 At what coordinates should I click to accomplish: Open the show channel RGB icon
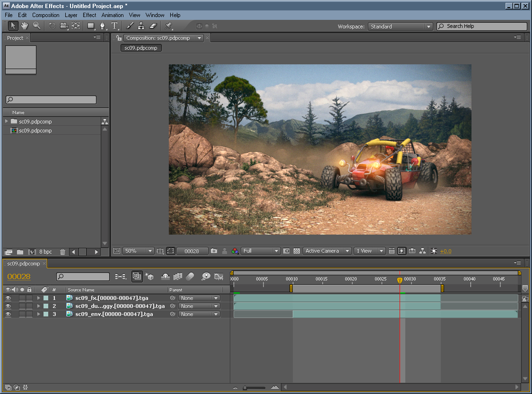[235, 251]
